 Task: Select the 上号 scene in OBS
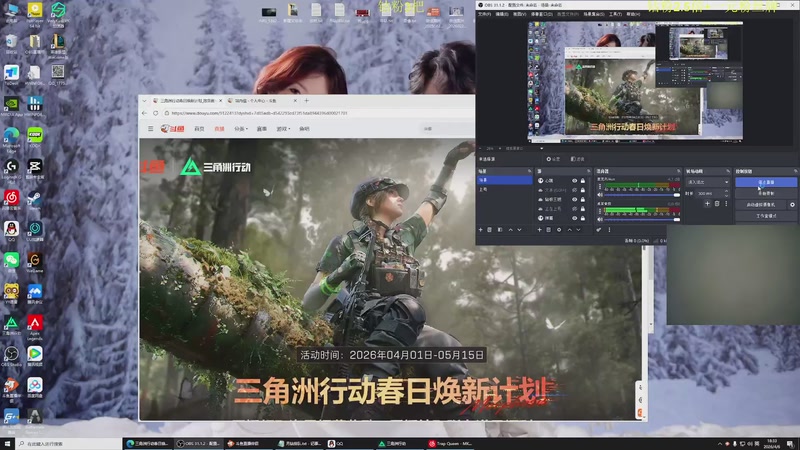504,189
